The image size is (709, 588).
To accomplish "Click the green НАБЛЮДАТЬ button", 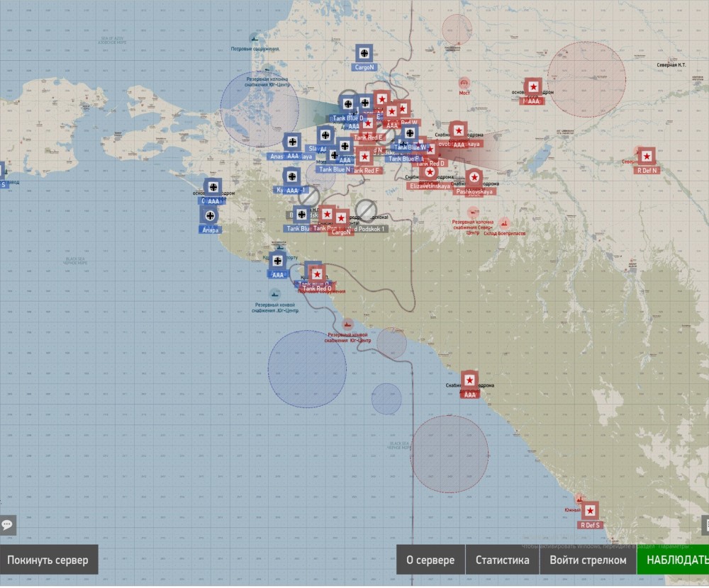I will (673, 560).
